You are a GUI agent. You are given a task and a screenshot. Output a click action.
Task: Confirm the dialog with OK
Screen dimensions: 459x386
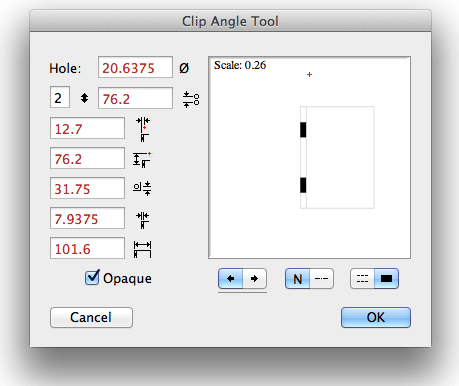tap(376, 317)
